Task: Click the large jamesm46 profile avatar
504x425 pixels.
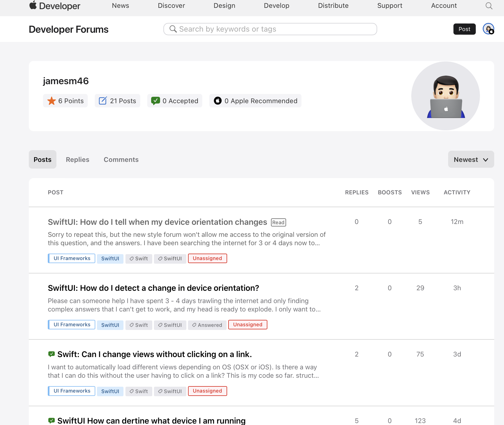Action: point(445,96)
